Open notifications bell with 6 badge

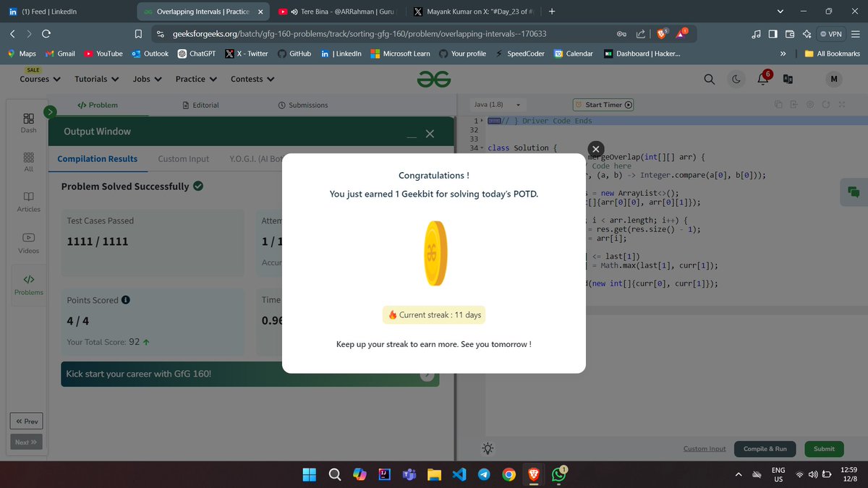(x=763, y=78)
